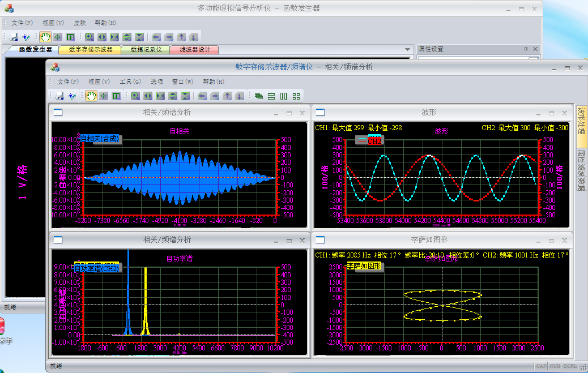This screenshot has height=373, width=588.
Task: Select hand pan tool in function generator toolbar
Action: 45,37
